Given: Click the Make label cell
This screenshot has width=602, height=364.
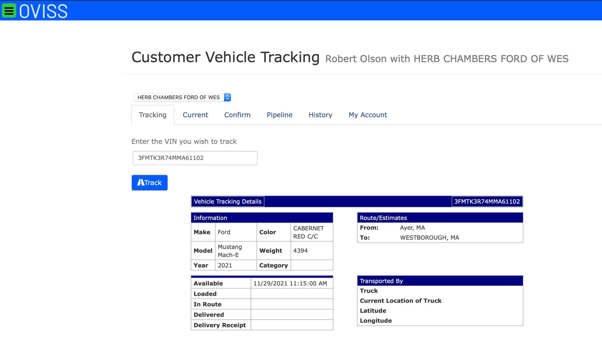Looking at the screenshot, I should click(x=203, y=232).
